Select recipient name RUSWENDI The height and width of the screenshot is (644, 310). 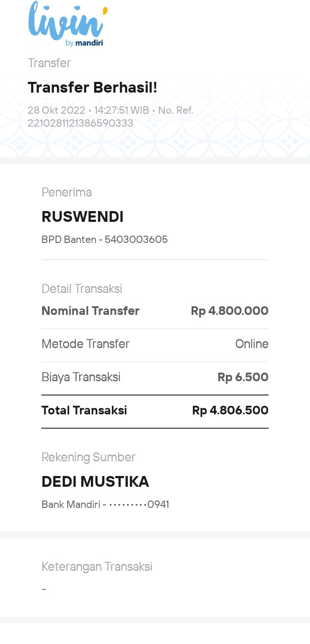(83, 217)
